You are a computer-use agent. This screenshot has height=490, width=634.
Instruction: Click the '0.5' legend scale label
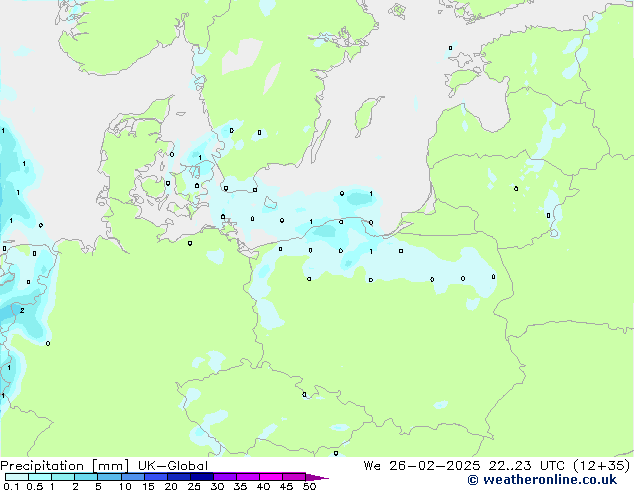34,486
